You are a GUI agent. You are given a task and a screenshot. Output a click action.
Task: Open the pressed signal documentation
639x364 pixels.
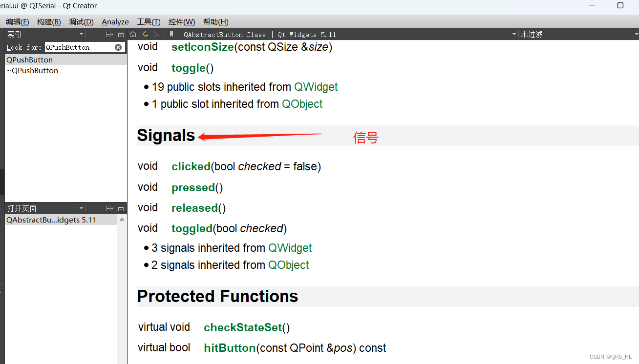tap(193, 187)
